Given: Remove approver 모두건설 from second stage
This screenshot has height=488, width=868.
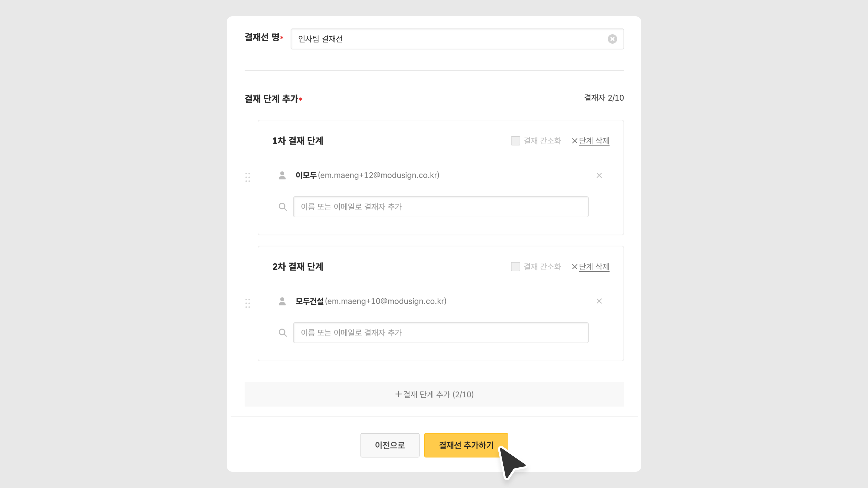Looking at the screenshot, I should (x=599, y=301).
